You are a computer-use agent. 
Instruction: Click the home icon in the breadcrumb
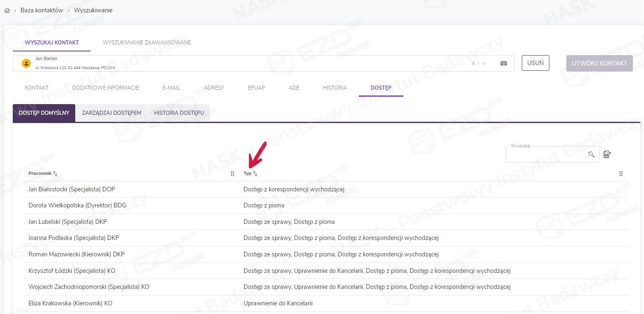click(7, 11)
